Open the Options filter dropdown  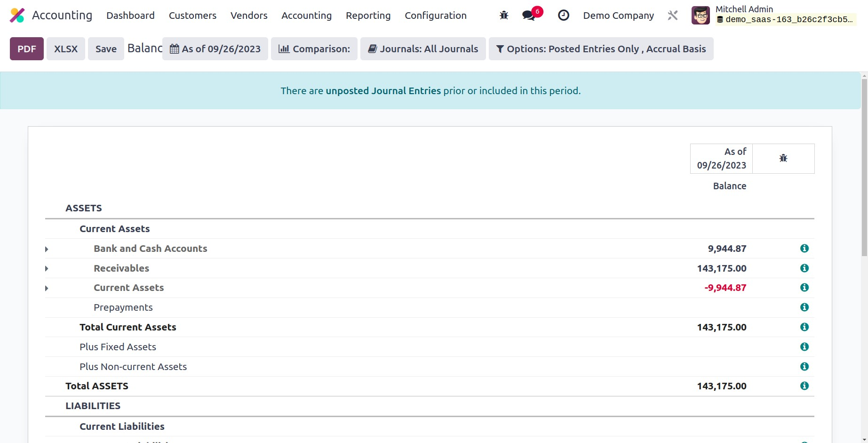coord(601,49)
